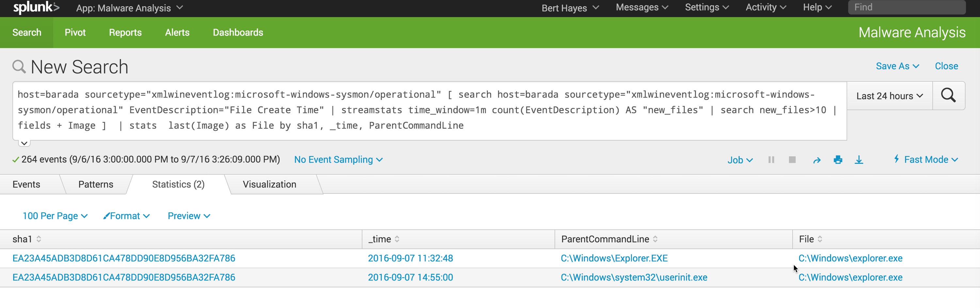
Task: Switch to the Visualization tab
Action: coord(269,184)
